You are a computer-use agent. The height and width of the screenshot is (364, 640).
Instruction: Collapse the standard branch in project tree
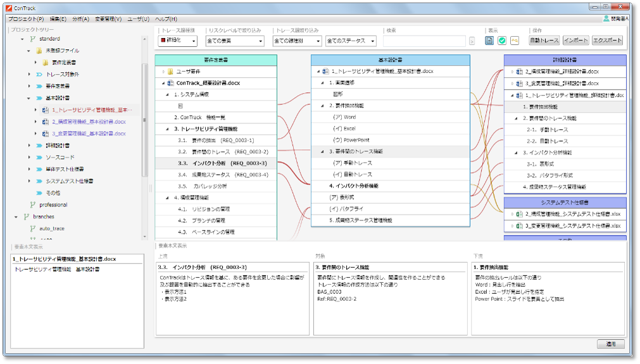22,39
